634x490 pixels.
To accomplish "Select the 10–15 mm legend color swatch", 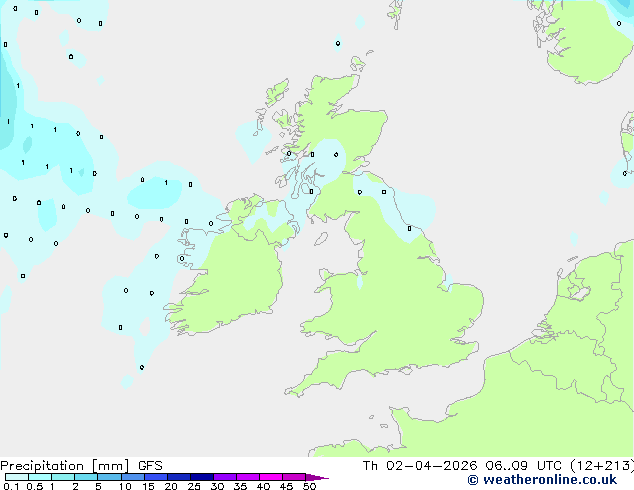I will (132, 477).
